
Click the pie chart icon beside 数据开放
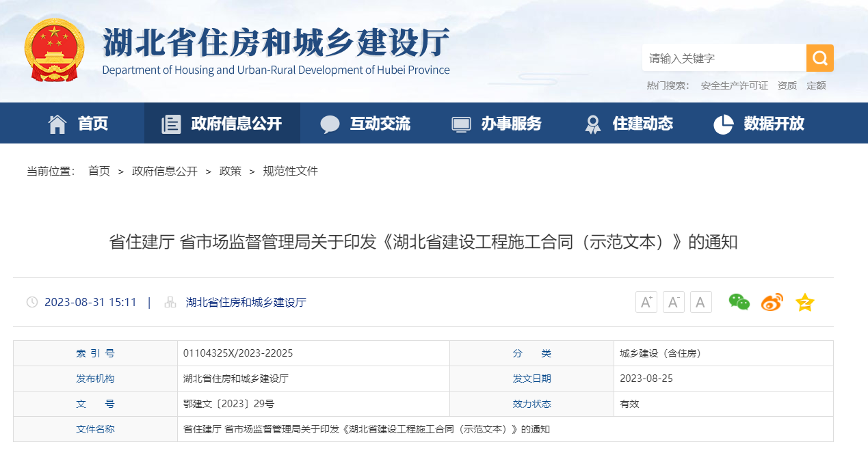pos(723,124)
